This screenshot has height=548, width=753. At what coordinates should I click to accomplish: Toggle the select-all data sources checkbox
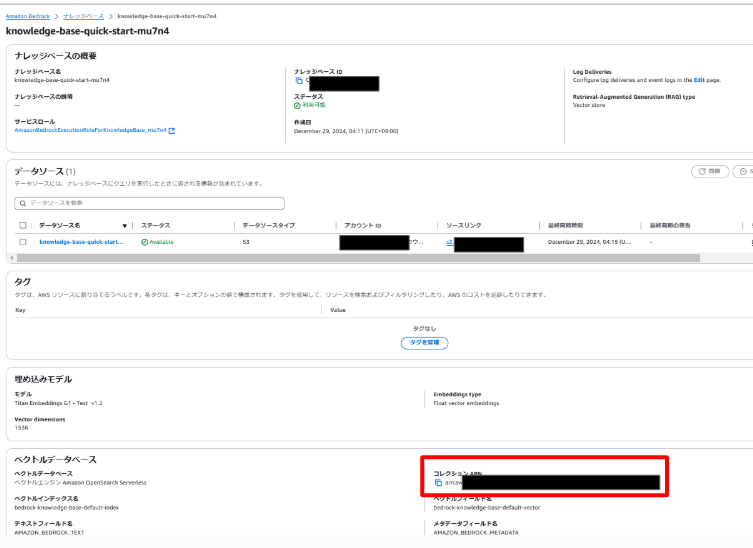[x=23, y=225]
